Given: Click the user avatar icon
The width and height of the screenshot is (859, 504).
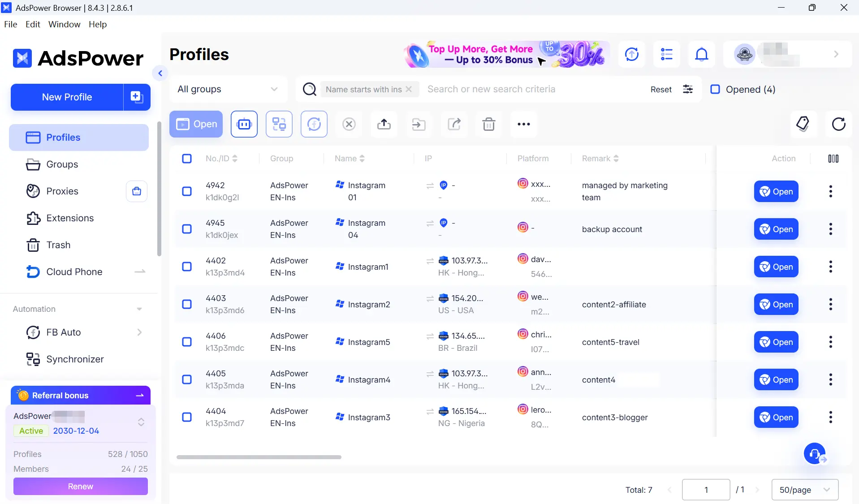Looking at the screenshot, I should click(x=745, y=54).
